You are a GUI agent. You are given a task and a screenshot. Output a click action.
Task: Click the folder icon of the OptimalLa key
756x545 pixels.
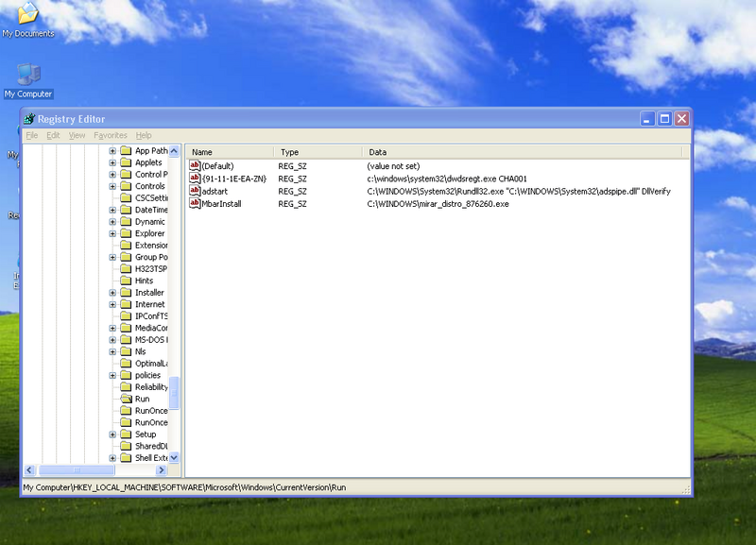(x=126, y=364)
